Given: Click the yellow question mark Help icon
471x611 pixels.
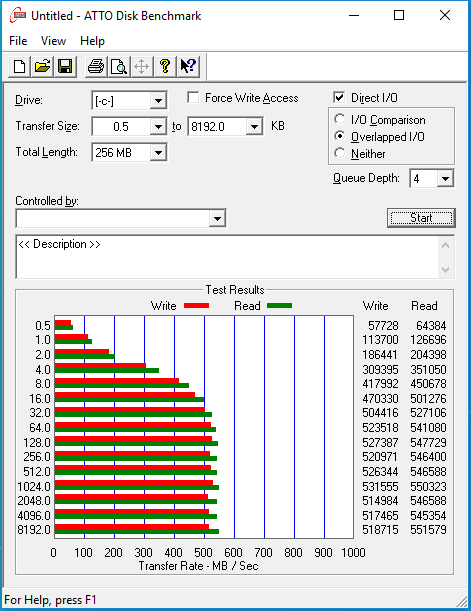Looking at the screenshot, I should coord(165,67).
